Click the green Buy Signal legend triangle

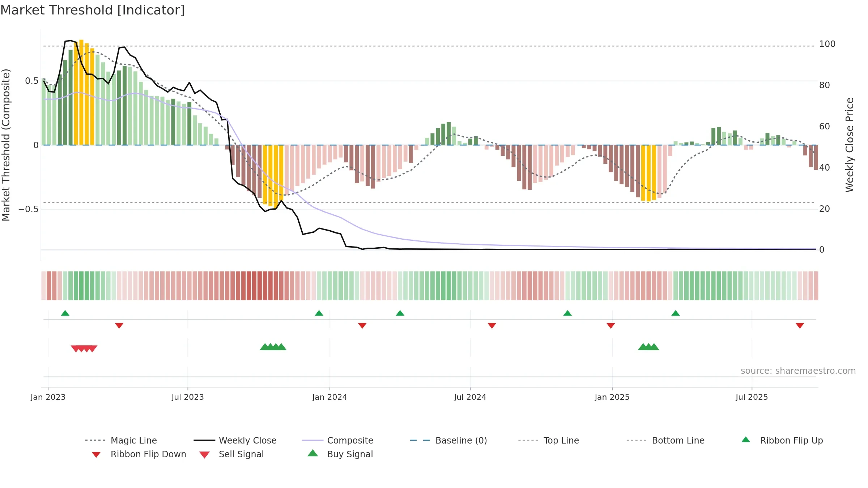tap(312, 453)
